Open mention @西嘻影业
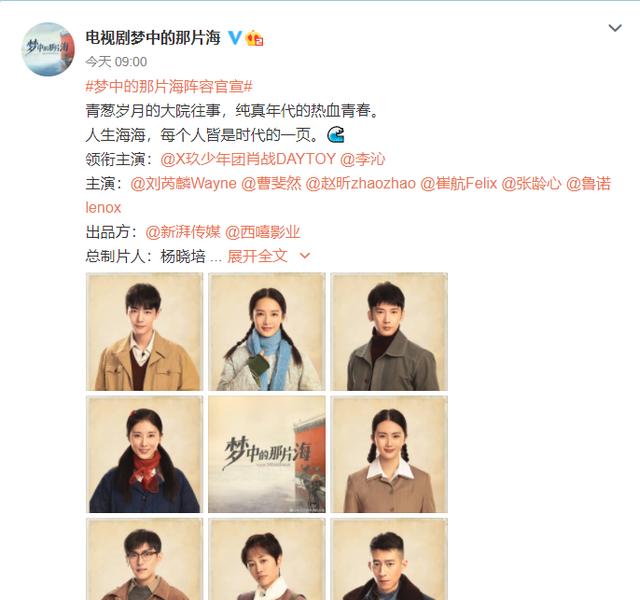 [262, 232]
